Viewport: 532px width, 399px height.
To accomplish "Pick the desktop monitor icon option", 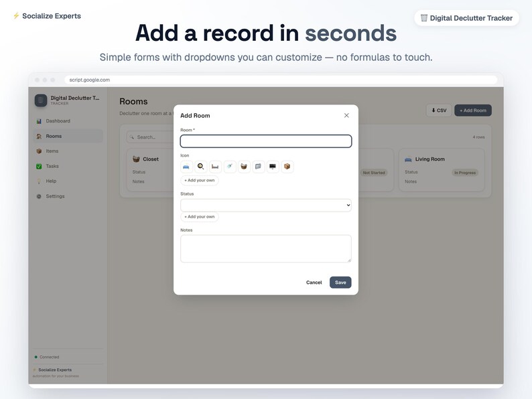I will coord(273,167).
